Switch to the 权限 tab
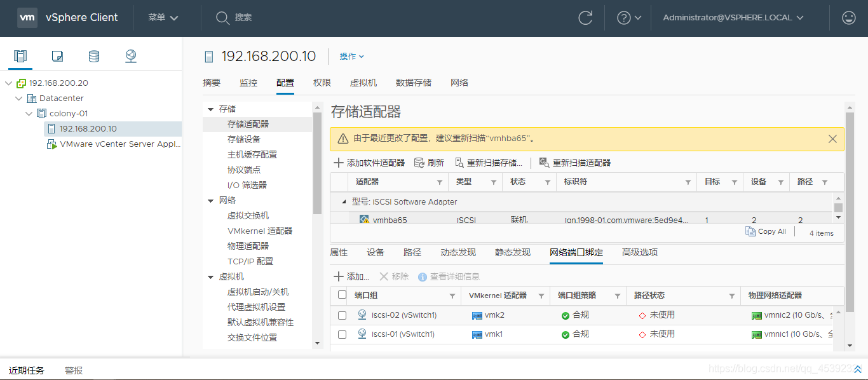Image resolution: width=868 pixels, height=380 pixels. tap(322, 83)
